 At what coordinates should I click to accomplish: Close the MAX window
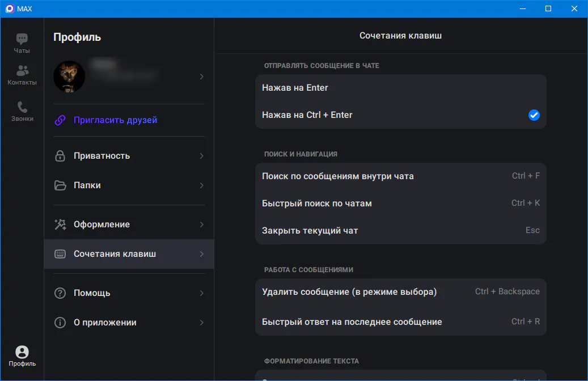click(x=574, y=9)
